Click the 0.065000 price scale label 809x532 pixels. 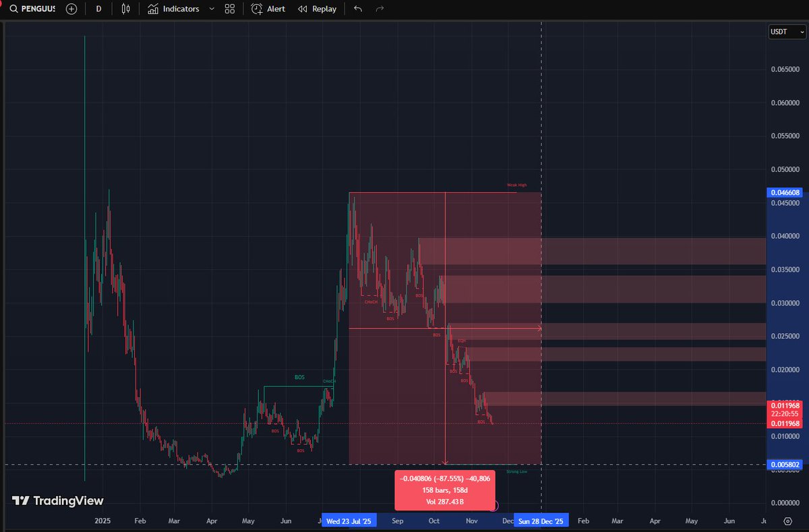click(785, 69)
